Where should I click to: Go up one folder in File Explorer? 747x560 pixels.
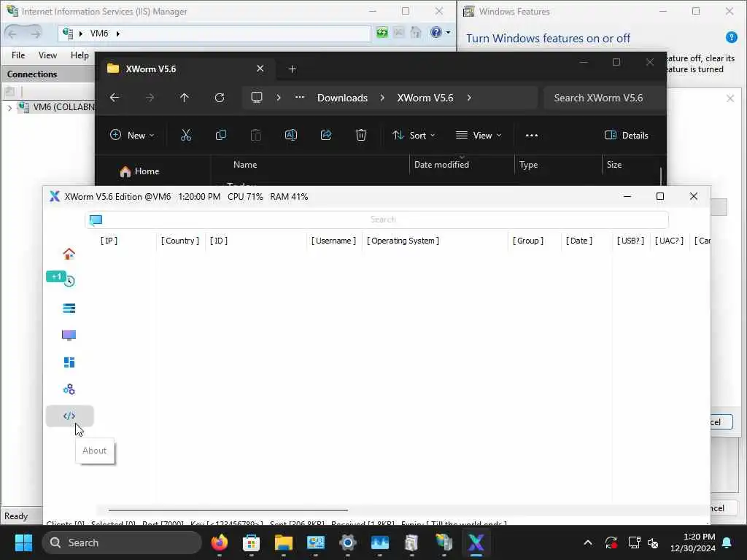pos(185,98)
